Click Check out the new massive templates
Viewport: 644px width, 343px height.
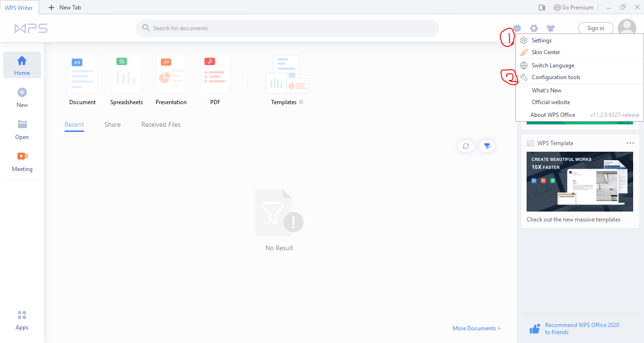[x=573, y=220]
